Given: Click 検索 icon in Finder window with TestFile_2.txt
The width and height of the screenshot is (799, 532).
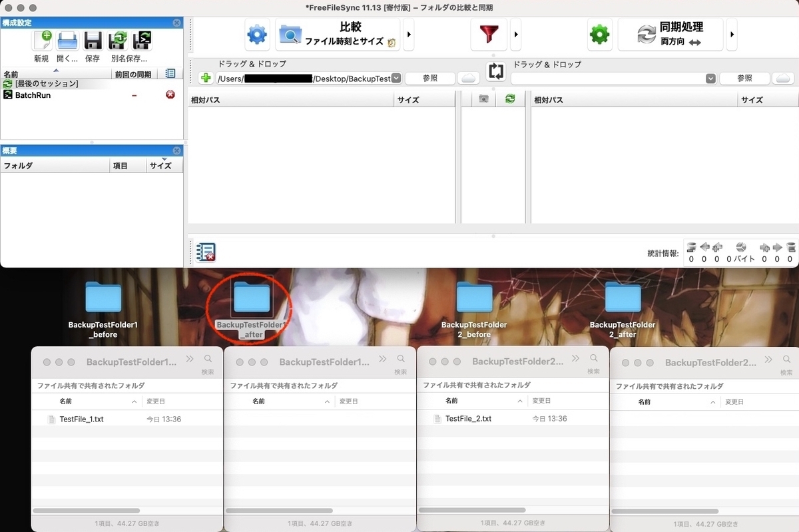Looking at the screenshot, I should coord(594,359).
